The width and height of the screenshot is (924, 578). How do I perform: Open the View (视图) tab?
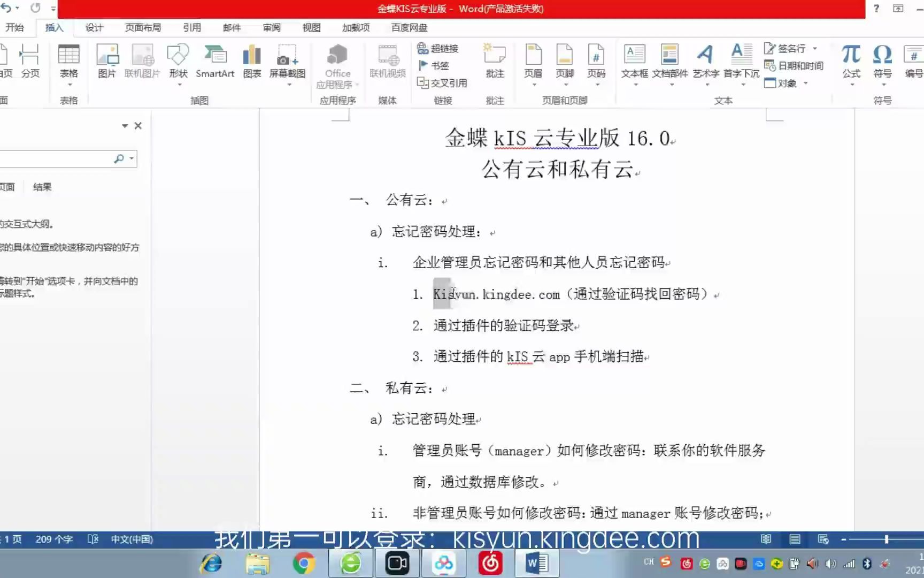[311, 27]
